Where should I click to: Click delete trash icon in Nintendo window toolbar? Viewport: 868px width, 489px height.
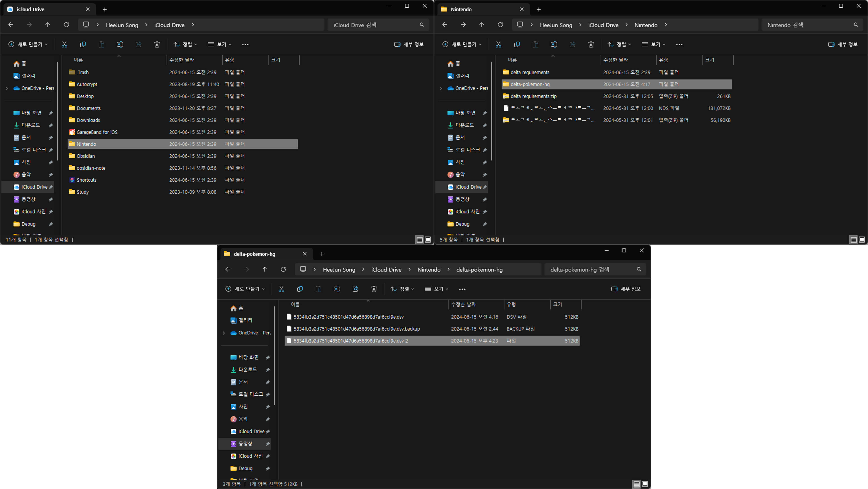point(591,44)
